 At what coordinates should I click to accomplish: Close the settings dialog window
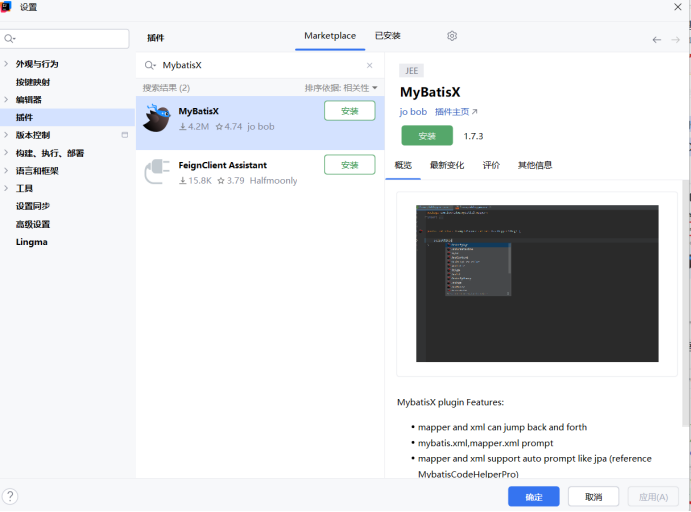(x=678, y=7)
